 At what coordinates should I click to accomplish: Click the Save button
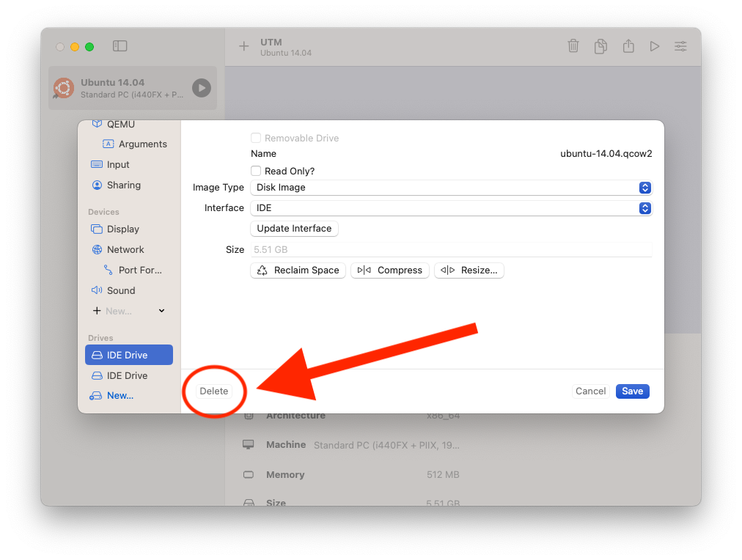632,391
